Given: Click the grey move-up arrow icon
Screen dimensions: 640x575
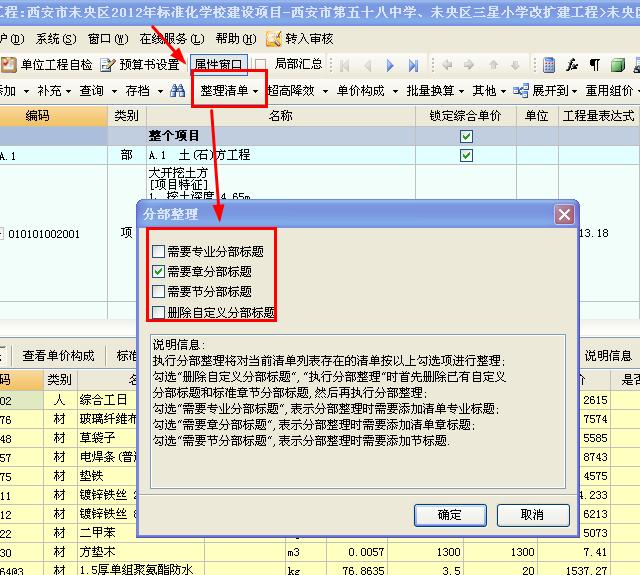Looking at the screenshot, I should coord(493,64).
